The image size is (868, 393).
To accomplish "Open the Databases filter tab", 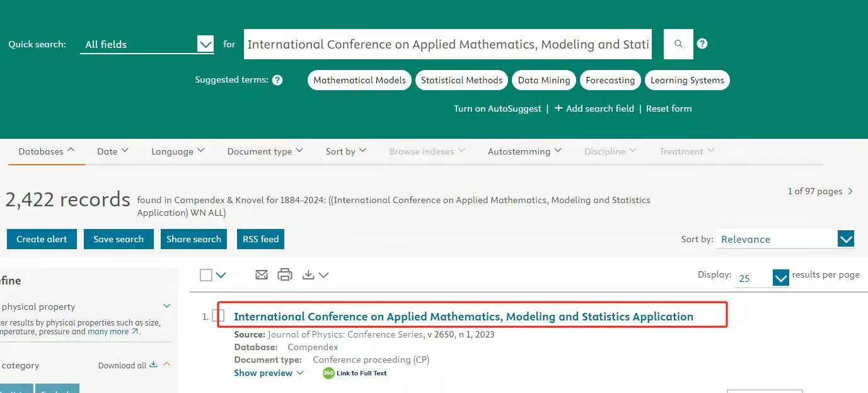I will point(46,151).
